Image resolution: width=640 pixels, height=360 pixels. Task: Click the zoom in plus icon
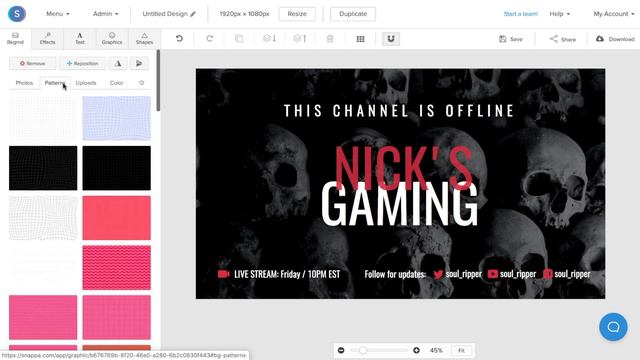(x=416, y=350)
